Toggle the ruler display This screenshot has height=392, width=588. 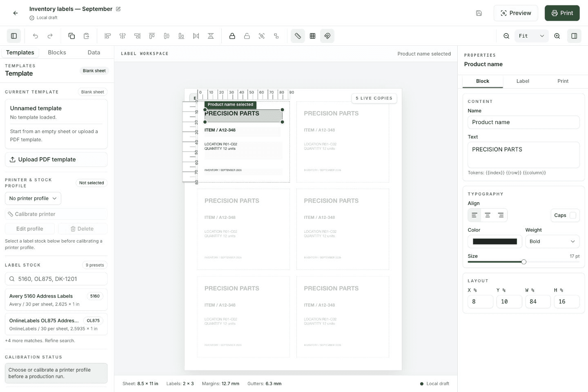click(x=298, y=36)
